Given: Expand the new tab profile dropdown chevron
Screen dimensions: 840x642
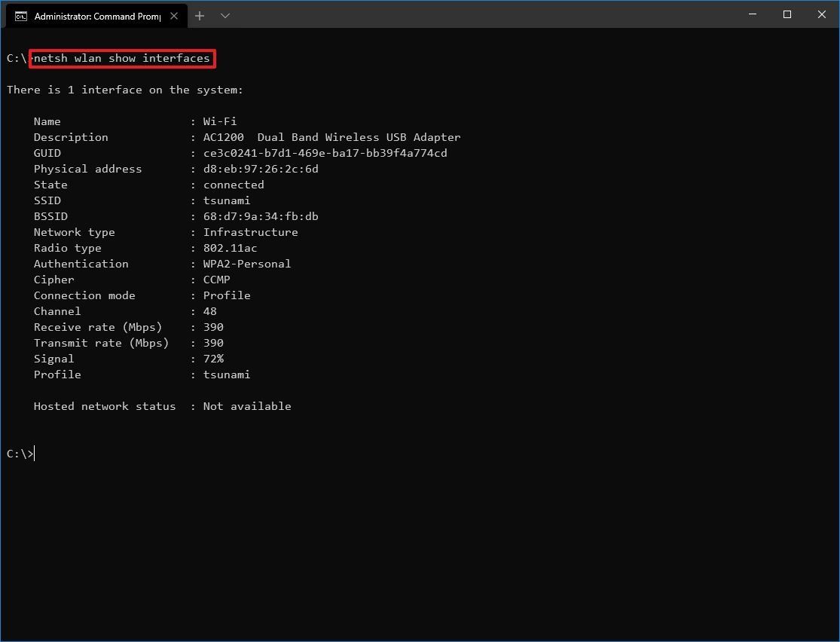Looking at the screenshot, I should click(x=225, y=16).
